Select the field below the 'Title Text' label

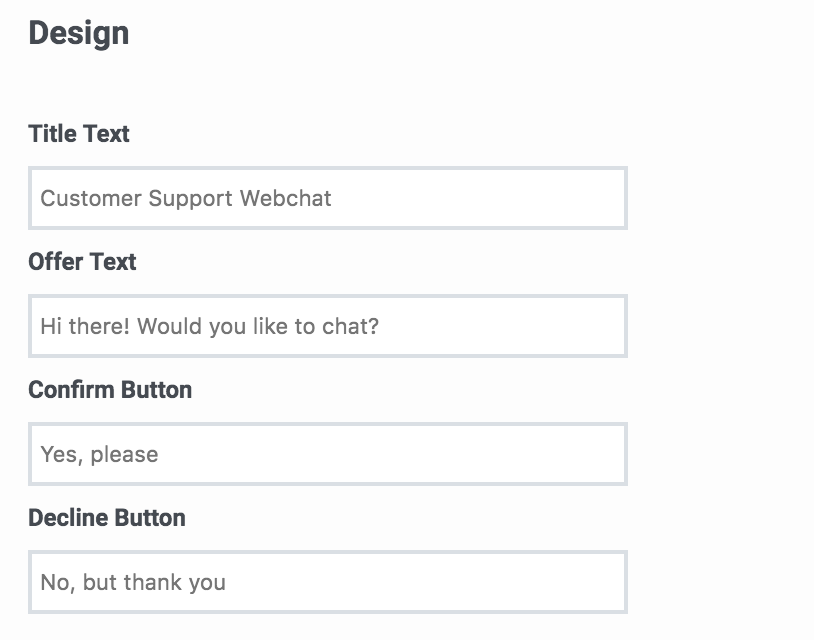[328, 198]
